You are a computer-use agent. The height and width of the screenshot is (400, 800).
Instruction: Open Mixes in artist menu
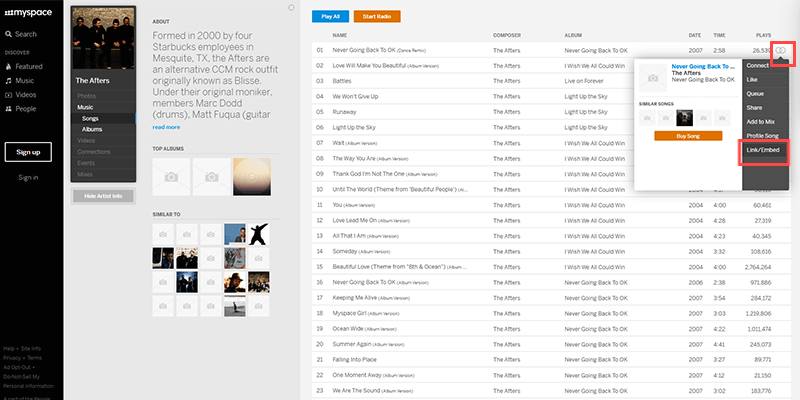point(85,174)
